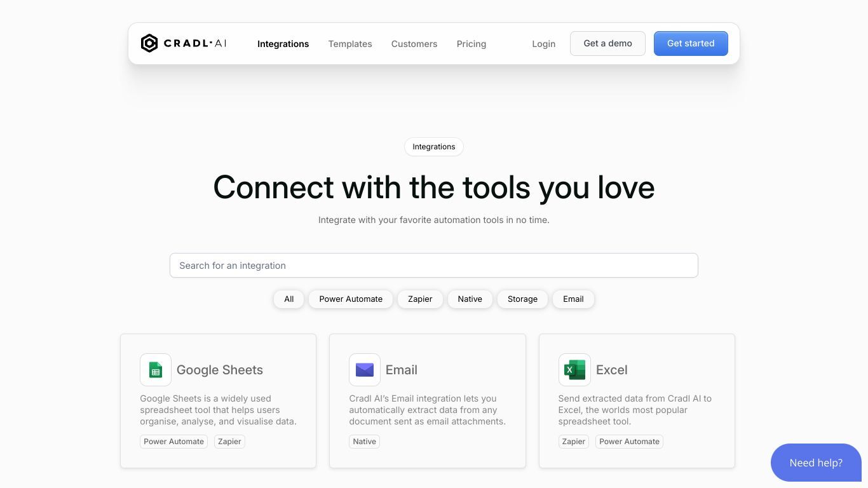The width and height of the screenshot is (868, 488).
Task: Click the 'Connect with the tools you love' heading
Action: click(434, 187)
